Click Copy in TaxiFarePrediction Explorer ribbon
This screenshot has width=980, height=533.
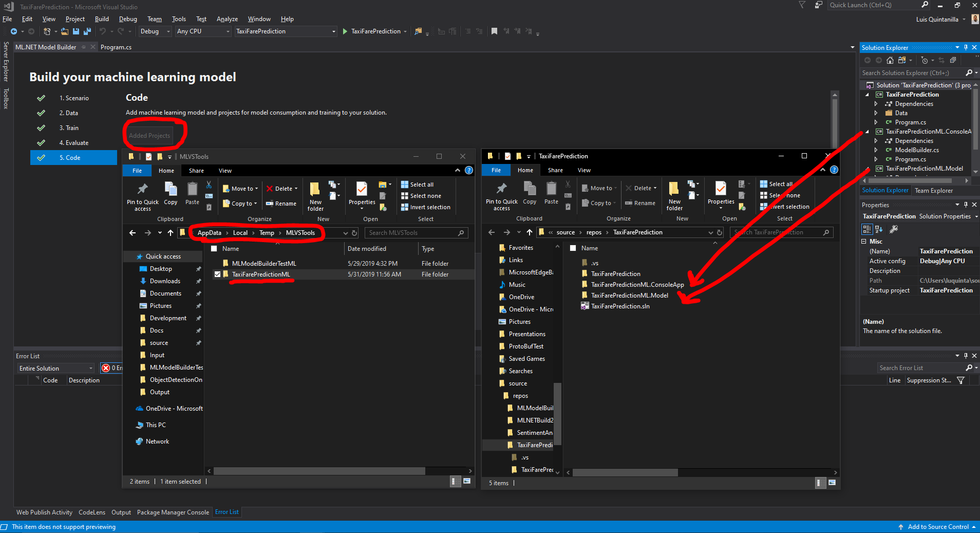[x=530, y=193]
